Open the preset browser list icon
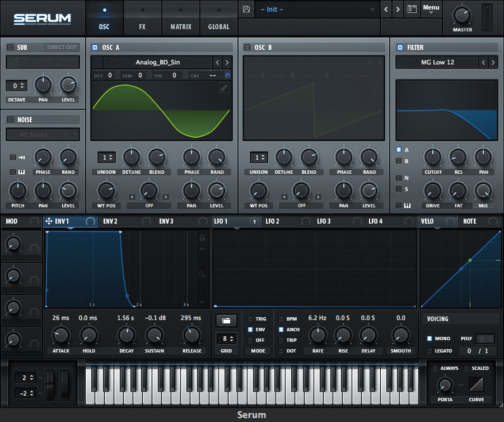Viewport: 504px width, 422px height. pos(412,9)
